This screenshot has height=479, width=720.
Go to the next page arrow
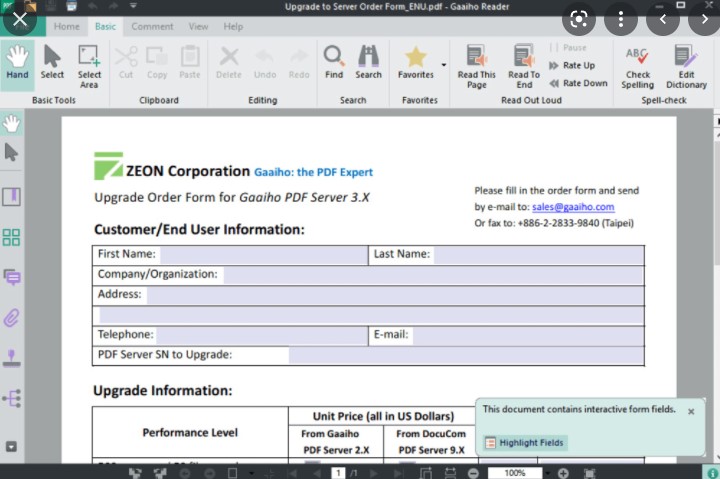(374, 473)
